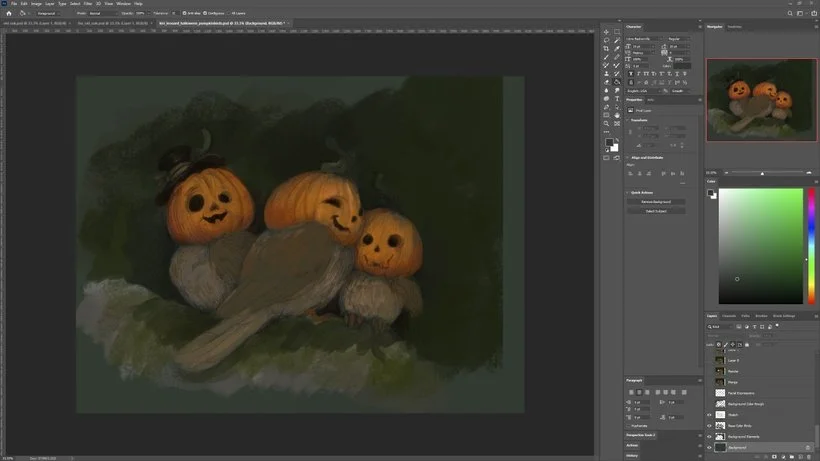Open the blending Mode dropdown in options bar

tap(104, 13)
